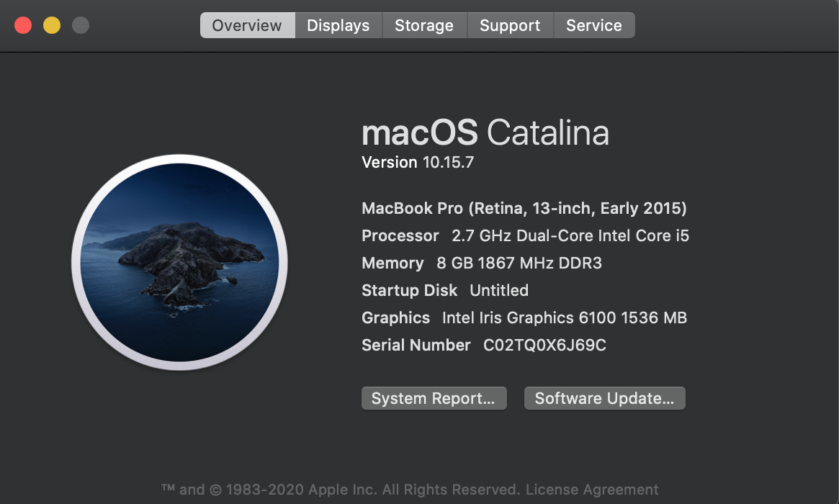Image resolution: width=839 pixels, height=504 pixels.
Task: Click the greyed-out zoom window button
Action: pyautogui.click(x=81, y=25)
